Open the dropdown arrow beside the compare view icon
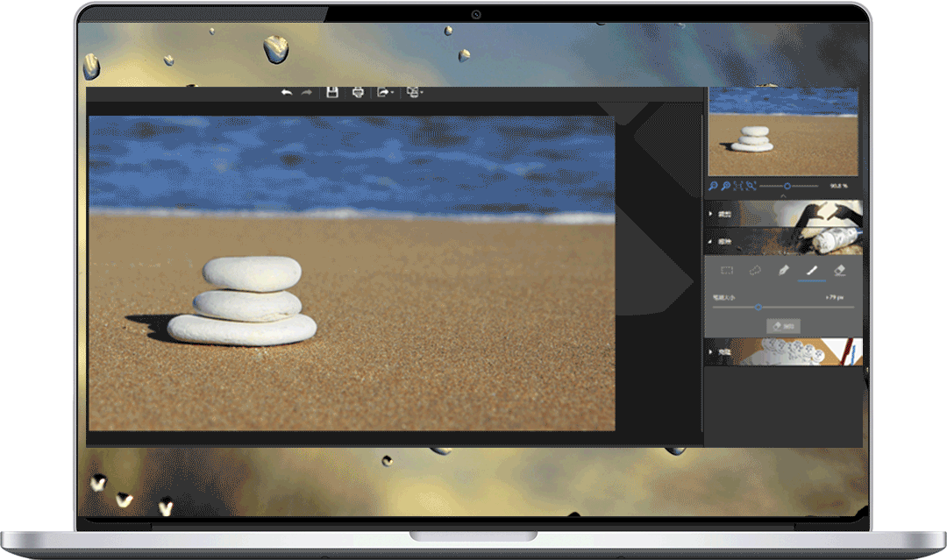The height and width of the screenshot is (560, 947). click(421, 92)
